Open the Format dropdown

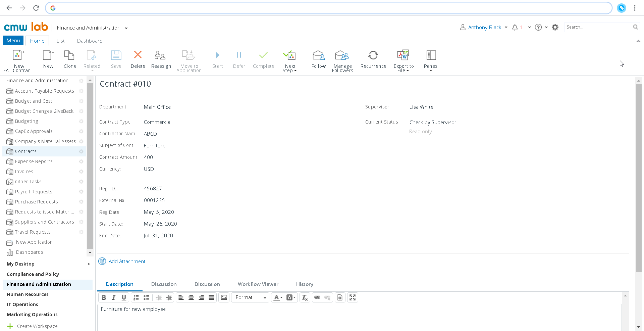(x=250, y=297)
